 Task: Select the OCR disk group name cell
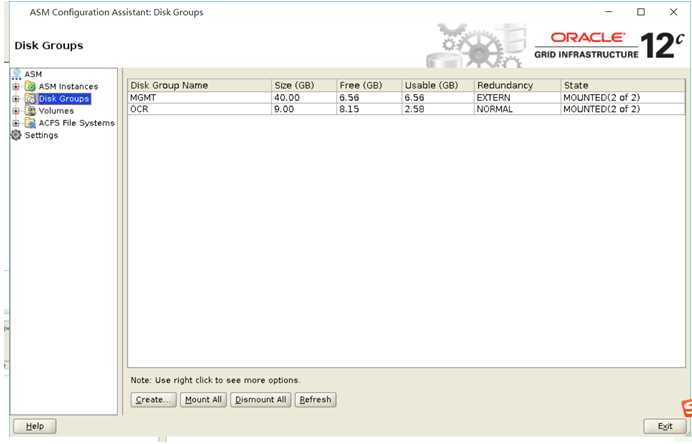[199, 109]
